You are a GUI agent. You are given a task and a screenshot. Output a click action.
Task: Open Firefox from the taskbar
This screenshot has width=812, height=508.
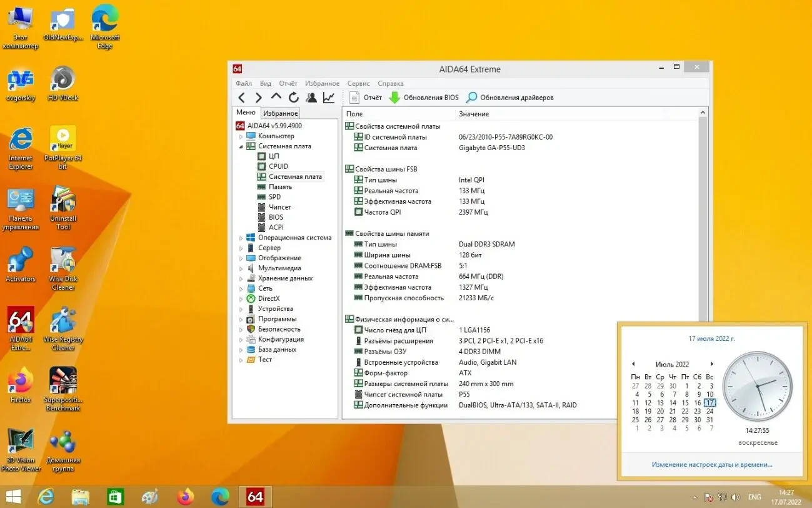185,497
